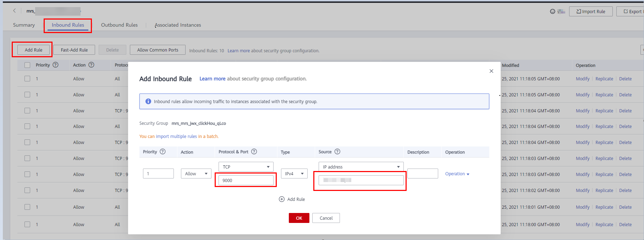Toggle the select-all checkbox in table header

tap(27, 65)
